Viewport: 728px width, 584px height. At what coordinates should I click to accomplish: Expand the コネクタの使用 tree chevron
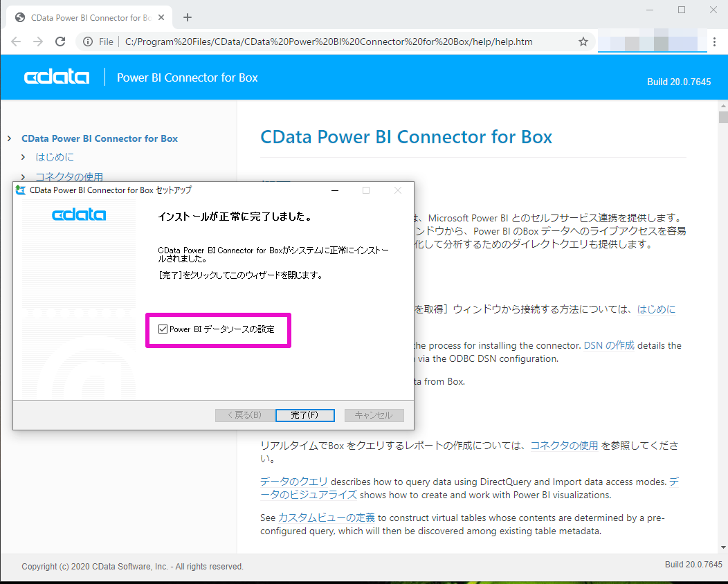point(23,177)
